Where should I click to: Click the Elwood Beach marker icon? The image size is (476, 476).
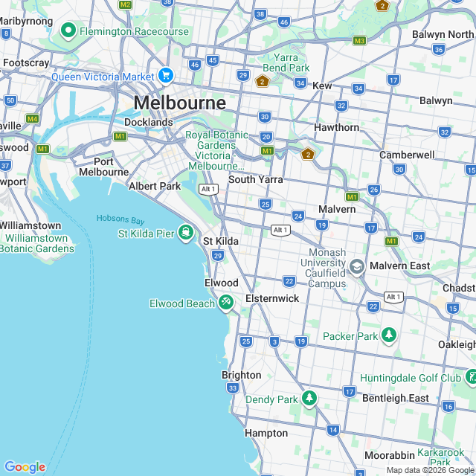(x=226, y=303)
